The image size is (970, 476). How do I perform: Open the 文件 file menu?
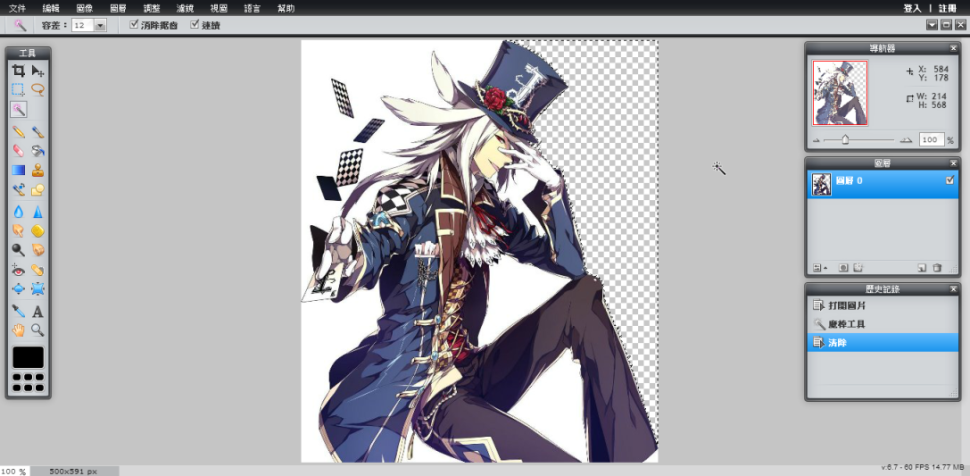tap(17, 7)
